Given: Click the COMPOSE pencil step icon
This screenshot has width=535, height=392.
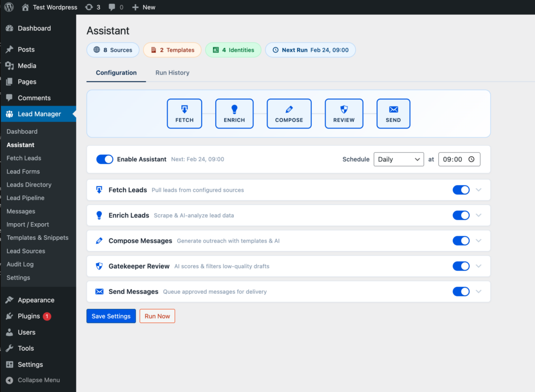Looking at the screenshot, I should (289, 113).
